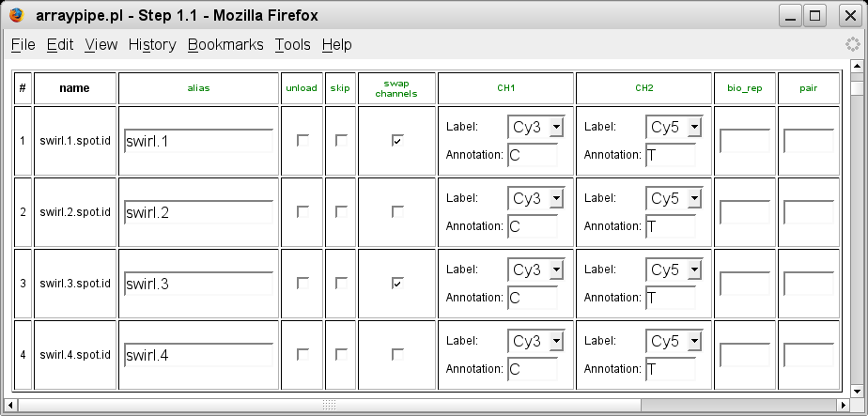Check unload box for swirl.4.spot.id
Screen dimensions: 868x416
[x=302, y=354]
